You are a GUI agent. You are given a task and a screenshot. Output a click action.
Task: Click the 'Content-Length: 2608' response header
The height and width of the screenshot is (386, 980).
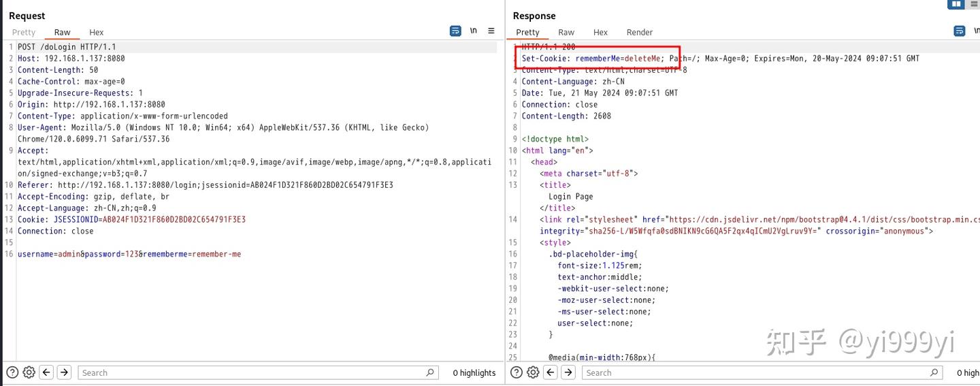566,116
